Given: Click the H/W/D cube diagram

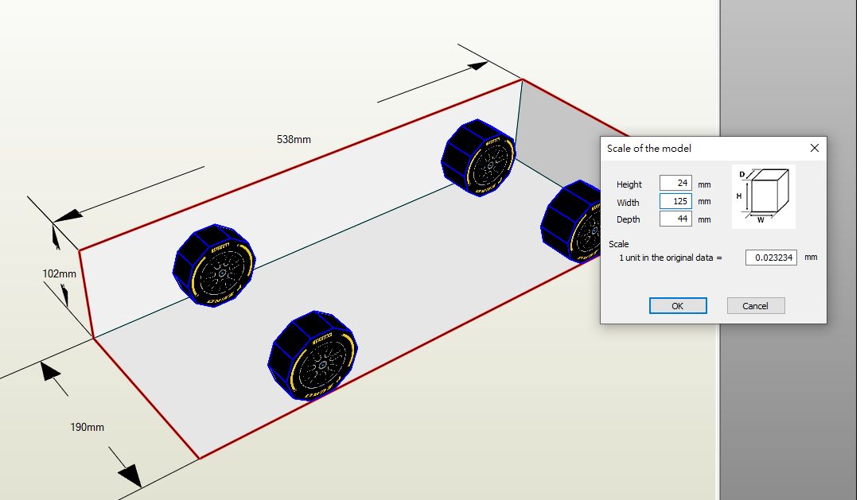Looking at the screenshot, I should tap(763, 196).
